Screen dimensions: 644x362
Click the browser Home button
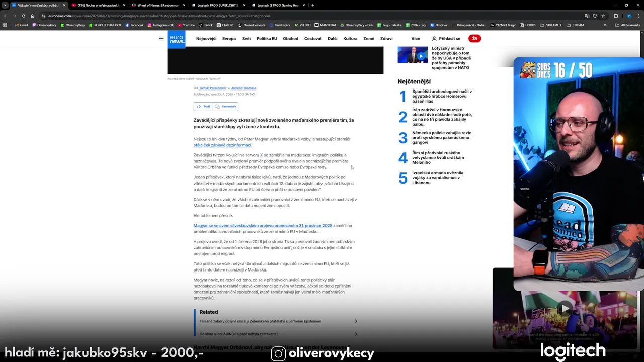(33, 16)
